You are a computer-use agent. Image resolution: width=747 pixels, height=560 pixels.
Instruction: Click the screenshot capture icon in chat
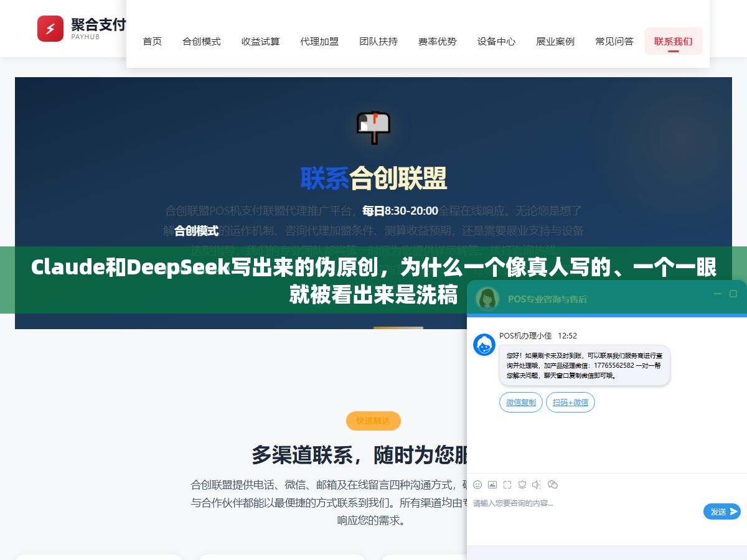[507, 485]
